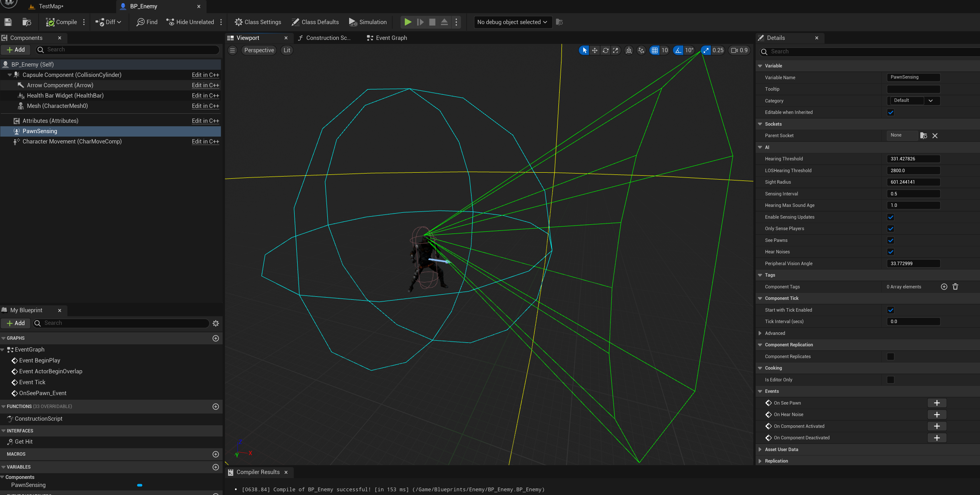
Task: Enable Component Replicates checkbox
Action: click(890, 356)
